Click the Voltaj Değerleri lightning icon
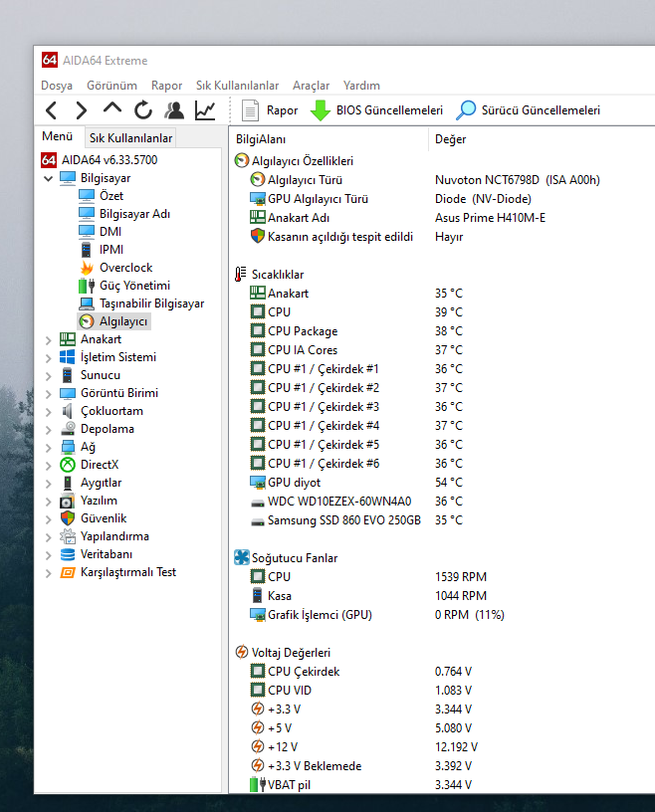The image size is (655, 812). [242, 652]
